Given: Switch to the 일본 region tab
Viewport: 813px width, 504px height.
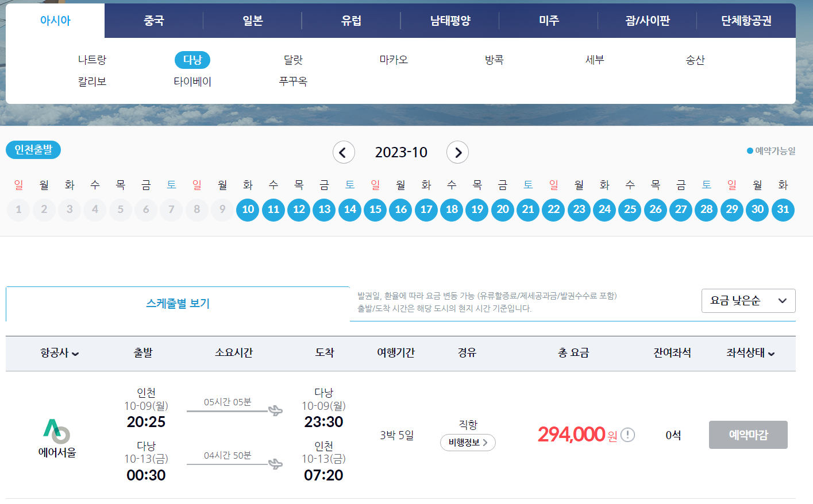Looking at the screenshot, I should (x=252, y=19).
